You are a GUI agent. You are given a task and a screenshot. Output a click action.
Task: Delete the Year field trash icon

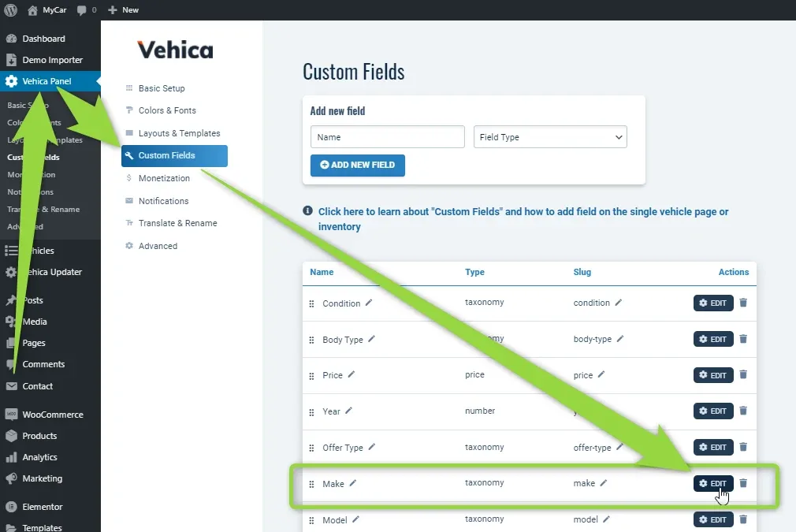743,411
